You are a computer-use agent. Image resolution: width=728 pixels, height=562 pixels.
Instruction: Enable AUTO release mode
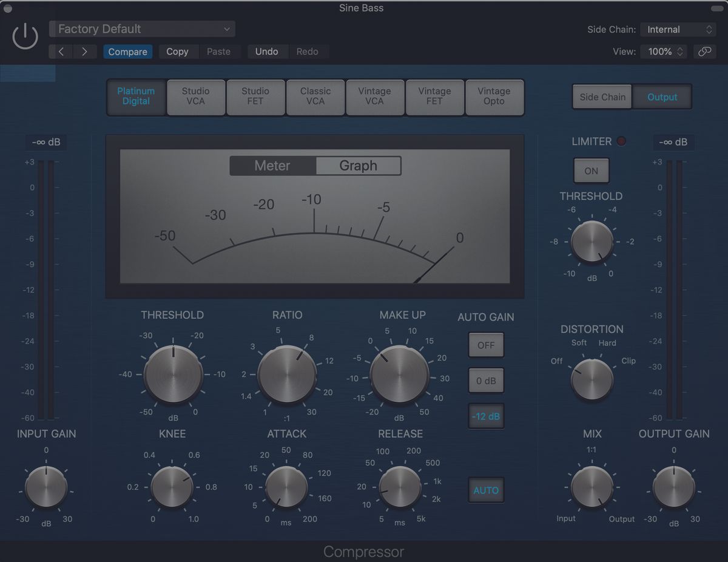point(485,490)
